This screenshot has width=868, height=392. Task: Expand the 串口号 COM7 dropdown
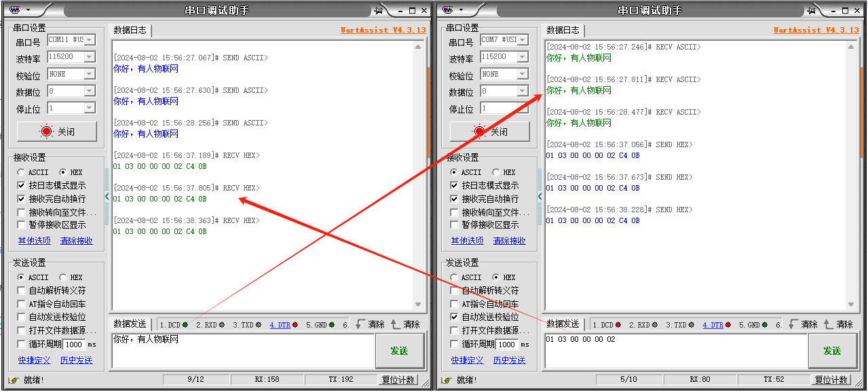(x=523, y=40)
